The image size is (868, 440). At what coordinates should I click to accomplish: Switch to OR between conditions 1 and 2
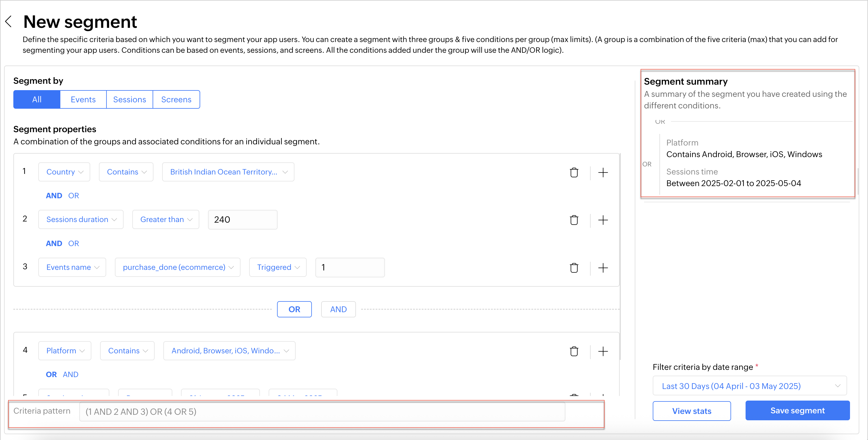[73, 196]
